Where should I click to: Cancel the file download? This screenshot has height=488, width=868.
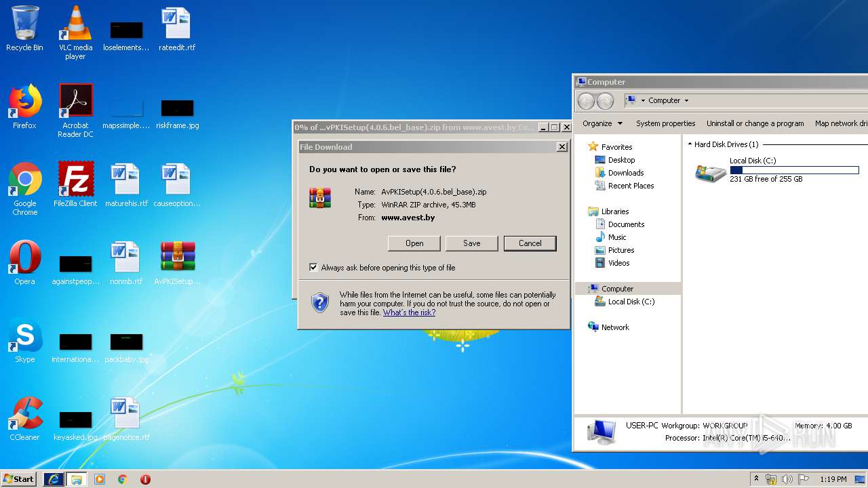530,243
